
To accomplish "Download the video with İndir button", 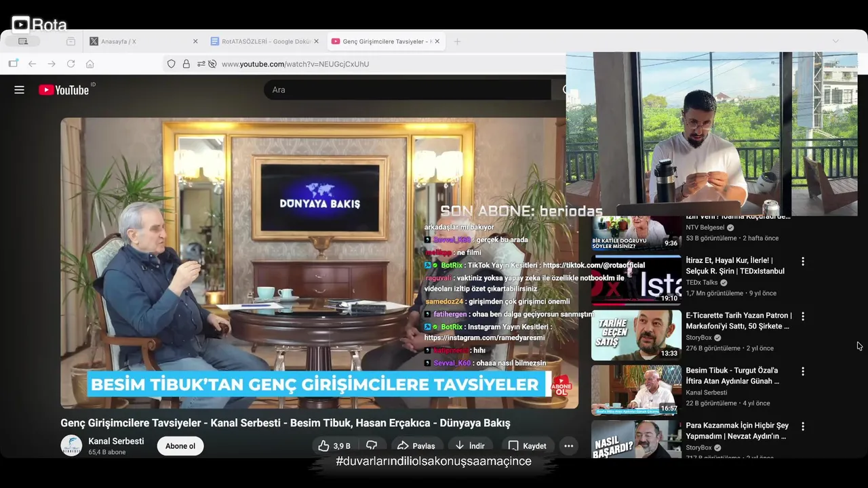I will [x=470, y=446].
